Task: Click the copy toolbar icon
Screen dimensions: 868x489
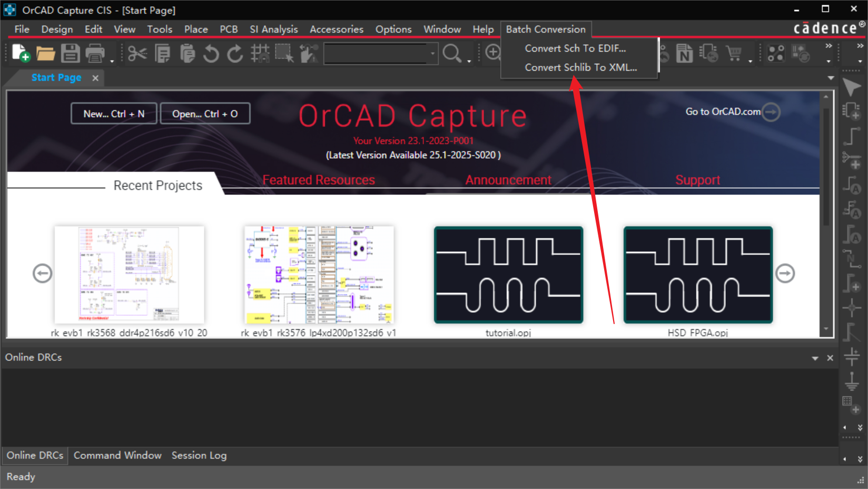Action: click(x=162, y=53)
